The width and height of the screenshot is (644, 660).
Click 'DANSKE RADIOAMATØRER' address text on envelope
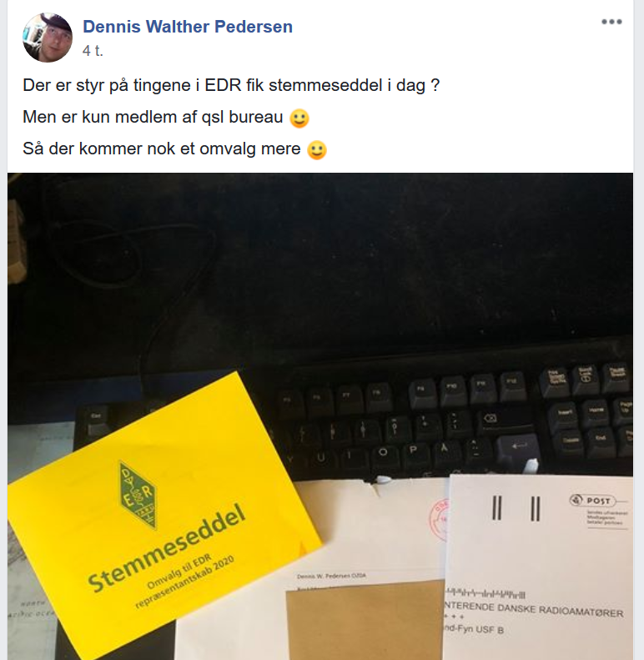(560, 610)
